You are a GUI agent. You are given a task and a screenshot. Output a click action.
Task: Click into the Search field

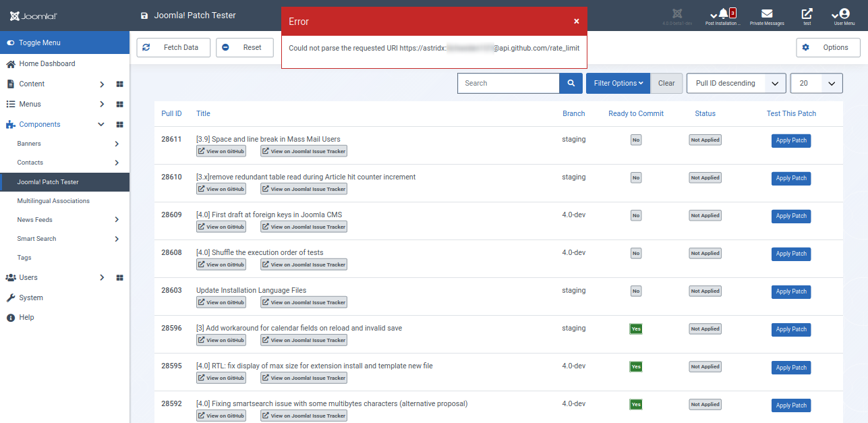coord(509,83)
